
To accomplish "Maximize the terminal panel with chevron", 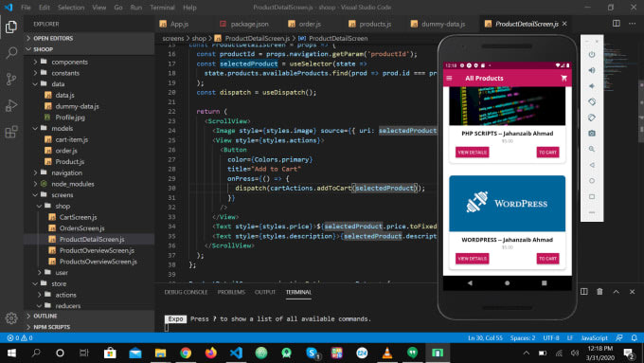I will (x=617, y=292).
